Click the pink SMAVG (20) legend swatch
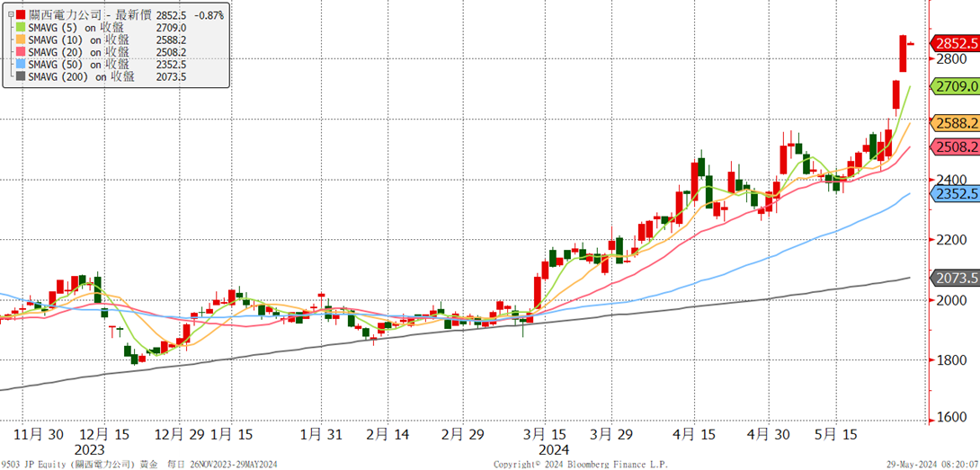 22,52
